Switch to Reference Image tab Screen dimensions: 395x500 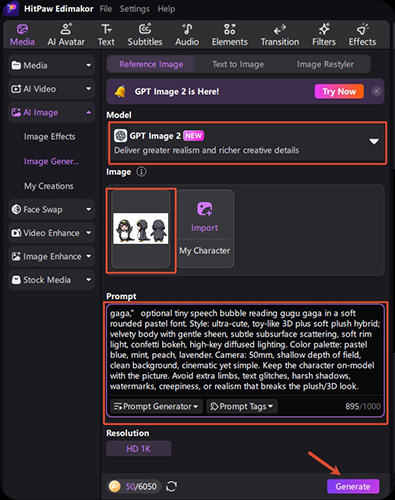coord(151,64)
